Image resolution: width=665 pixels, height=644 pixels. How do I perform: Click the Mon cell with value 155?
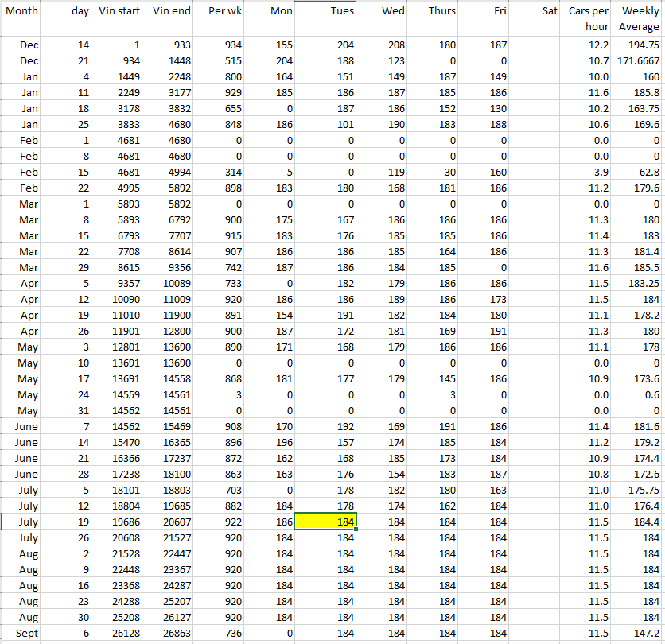pyautogui.click(x=271, y=45)
